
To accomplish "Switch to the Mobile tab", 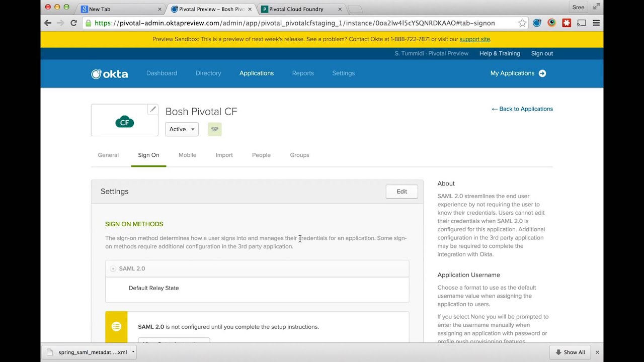I will click(187, 155).
